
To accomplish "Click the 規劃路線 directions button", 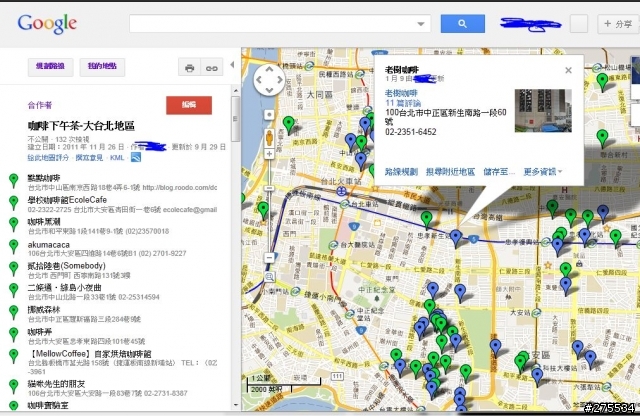I will pyautogui.click(x=50, y=67).
